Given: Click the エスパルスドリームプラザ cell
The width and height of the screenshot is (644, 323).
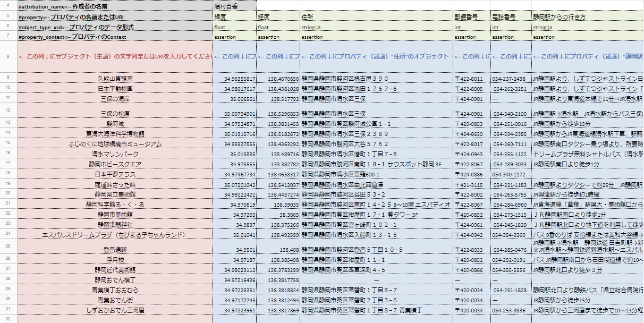Looking at the screenshot, I should point(115,235).
